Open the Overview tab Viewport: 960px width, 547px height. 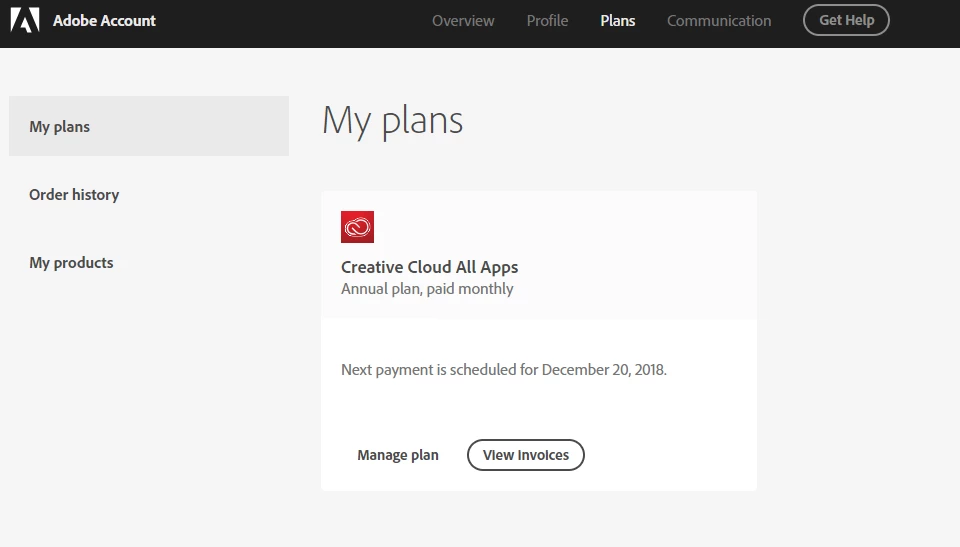click(x=463, y=21)
